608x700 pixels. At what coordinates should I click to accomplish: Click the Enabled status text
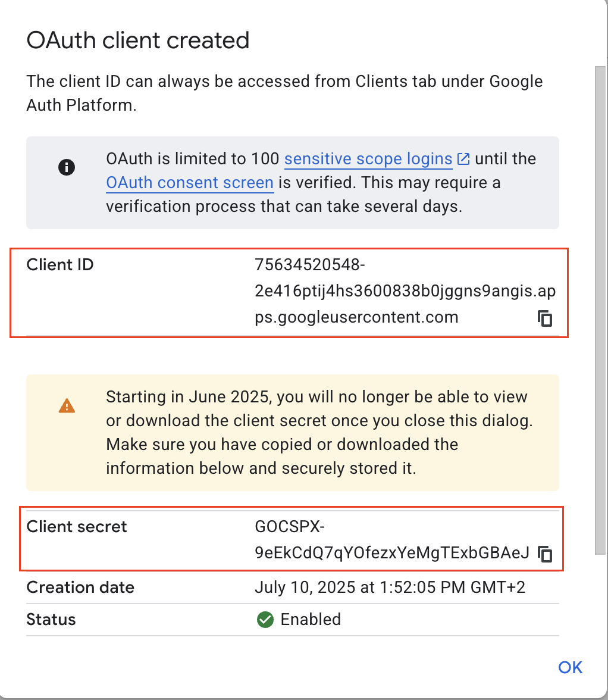311,620
